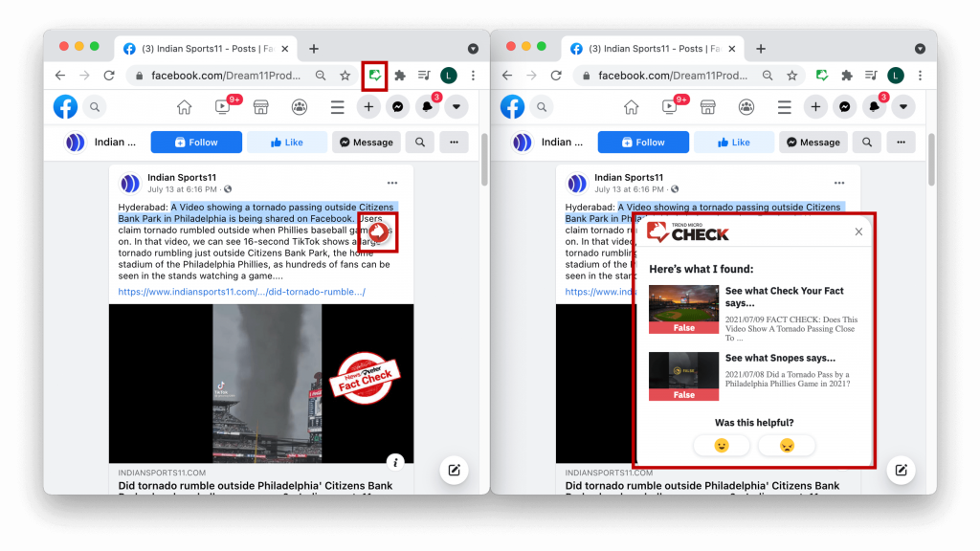This screenshot has width=980, height=551.
Task: Expand Facebook account dropdown arrow in left window
Action: (457, 107)
